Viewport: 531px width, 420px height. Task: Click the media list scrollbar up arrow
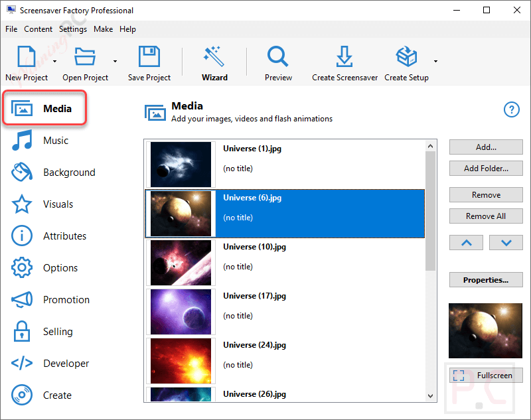430,146
